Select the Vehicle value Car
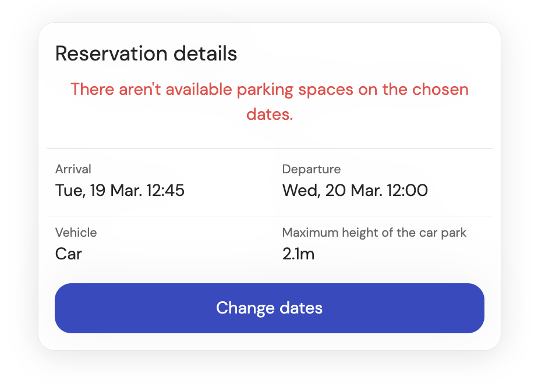This screenshot has height=392, width=552. (x=68, y=254)
